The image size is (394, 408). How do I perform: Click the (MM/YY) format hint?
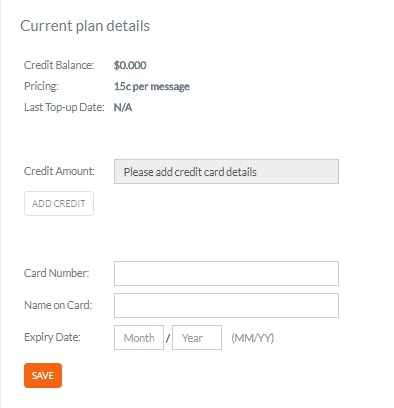click(253, 338)
